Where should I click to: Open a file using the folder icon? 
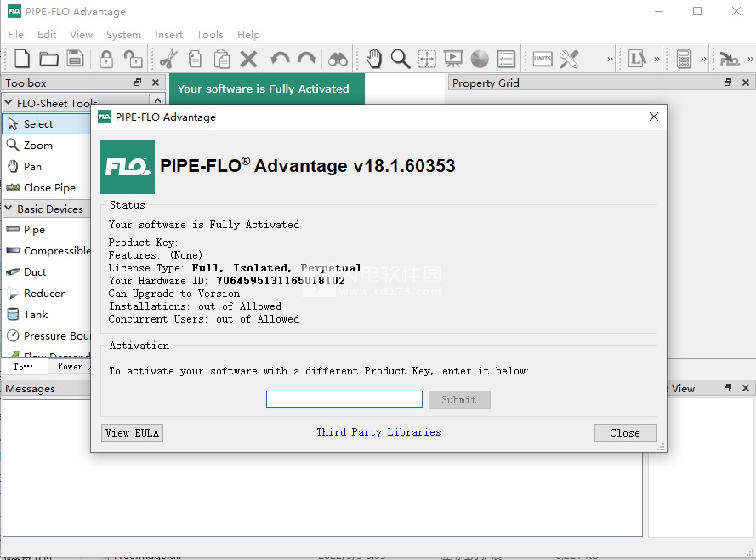[x=48, y=59]
